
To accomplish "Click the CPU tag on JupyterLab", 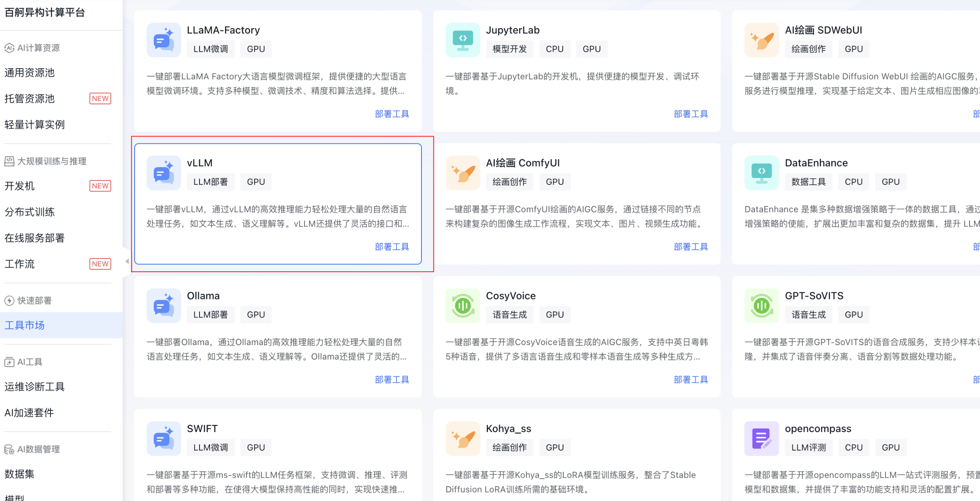I will tap(555, 49).
